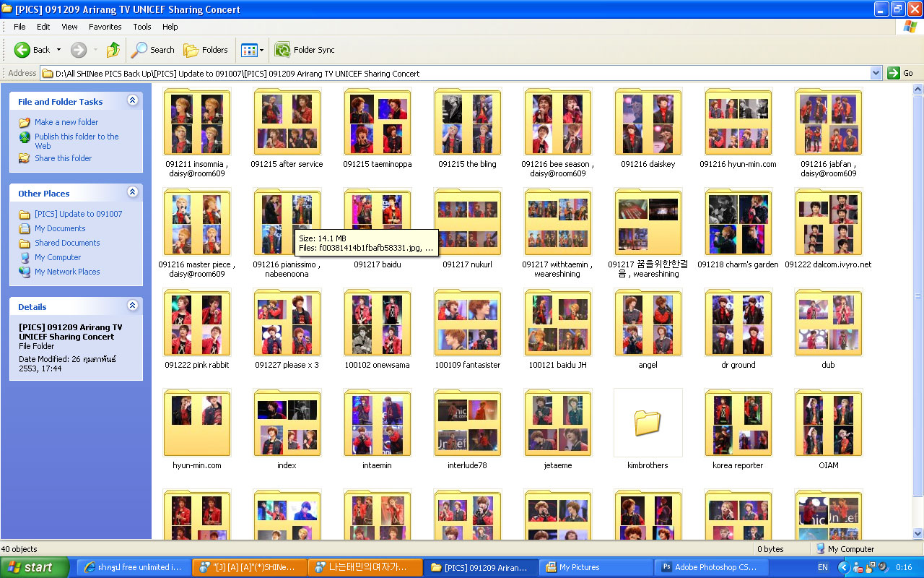
Task: Select the 091227 please x 3 folder
Action: pyautogui.click(x=287, y=323)
